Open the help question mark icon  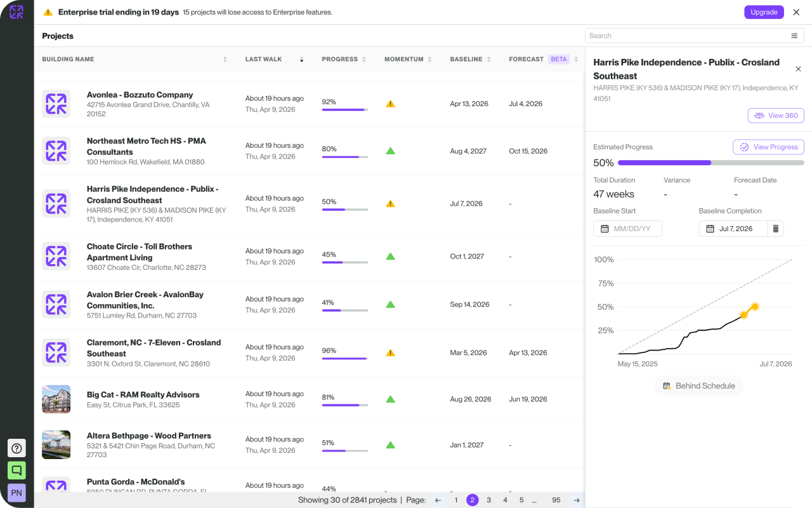[16, 448]
